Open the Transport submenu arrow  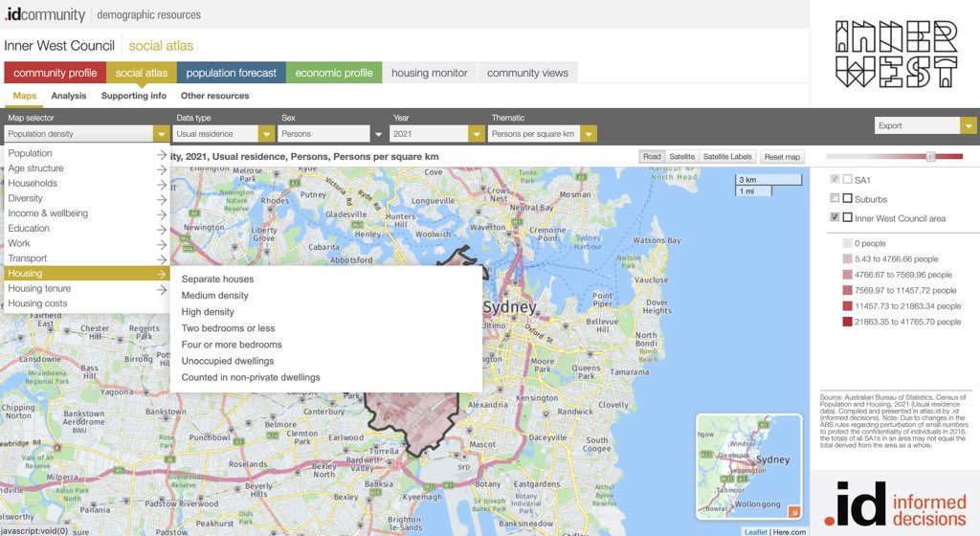[161, 258]
